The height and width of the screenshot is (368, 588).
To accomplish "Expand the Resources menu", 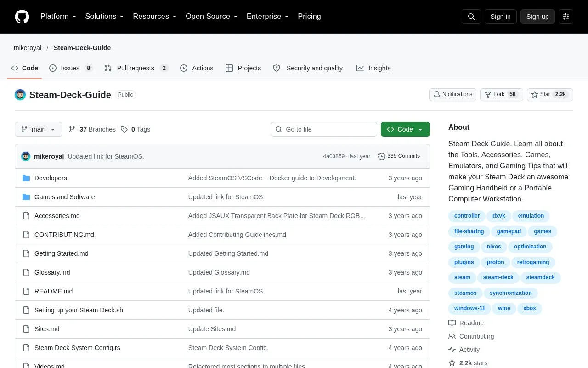I will (155, 17).
